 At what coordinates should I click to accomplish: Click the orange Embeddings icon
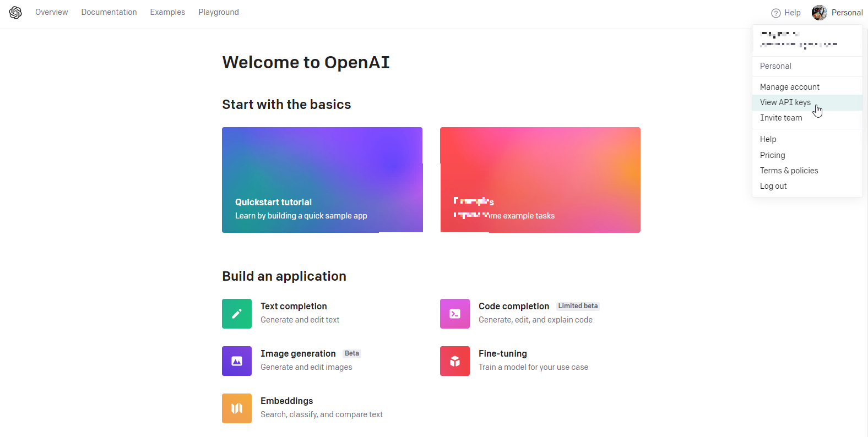[237, 408]
